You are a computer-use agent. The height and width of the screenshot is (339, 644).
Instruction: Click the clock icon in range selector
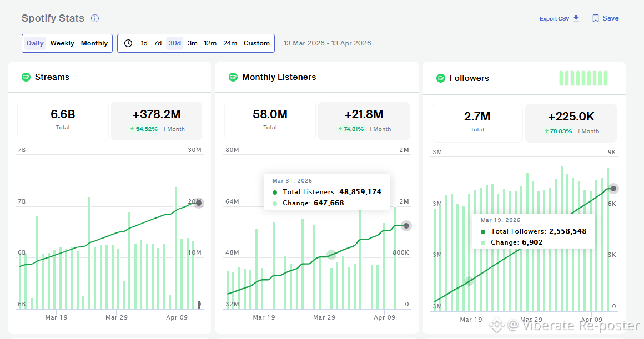coord(128,43)
